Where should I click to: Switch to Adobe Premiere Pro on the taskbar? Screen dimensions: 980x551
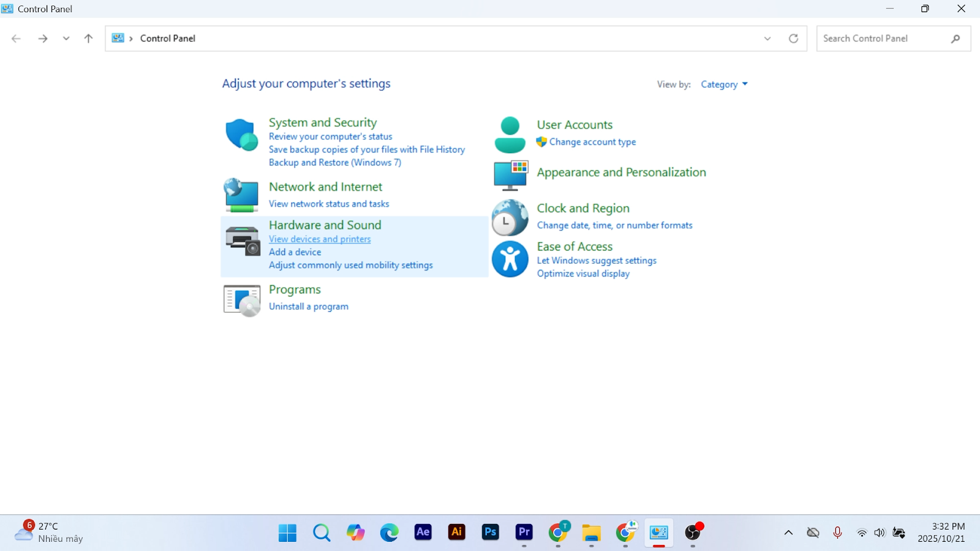pyautogui.click(x=524, y=532)
